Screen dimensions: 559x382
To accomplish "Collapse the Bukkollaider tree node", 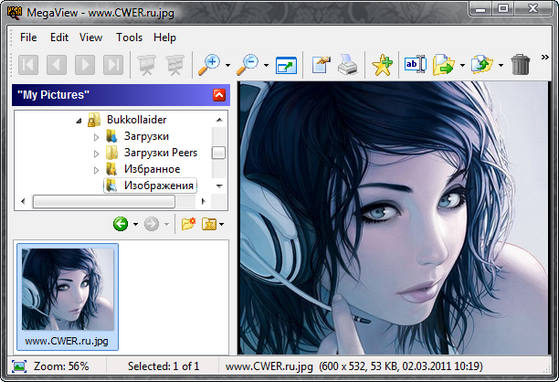I will pyautogui.click(x=79, y=121).
